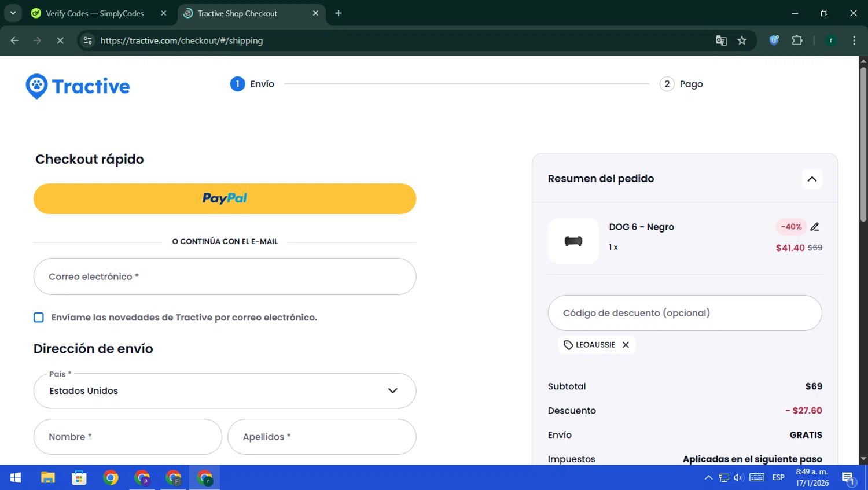Click the GRATIS shipping value
Viewport: 868px width, 490px height.
tap(806, 435)
